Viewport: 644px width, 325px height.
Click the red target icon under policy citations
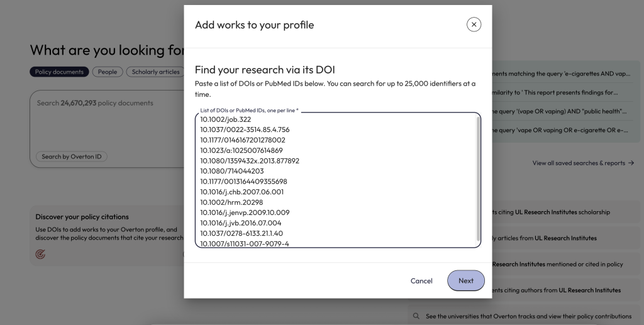coord(41,255)
